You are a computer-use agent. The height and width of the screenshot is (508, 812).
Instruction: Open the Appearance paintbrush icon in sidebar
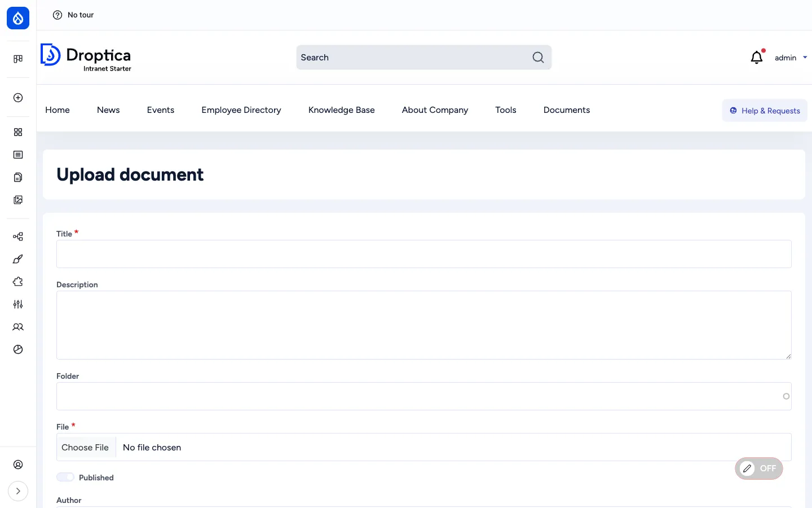tap(18, 259)
